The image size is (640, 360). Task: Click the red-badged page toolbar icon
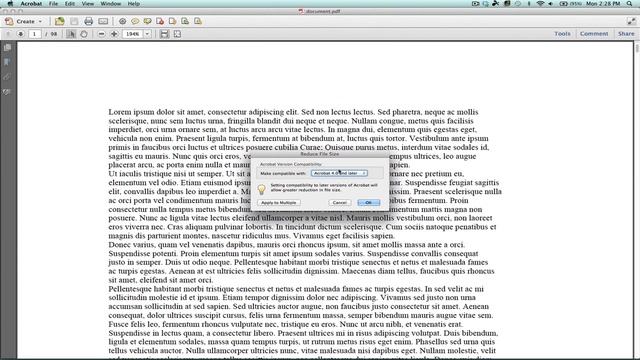[160, 21]
